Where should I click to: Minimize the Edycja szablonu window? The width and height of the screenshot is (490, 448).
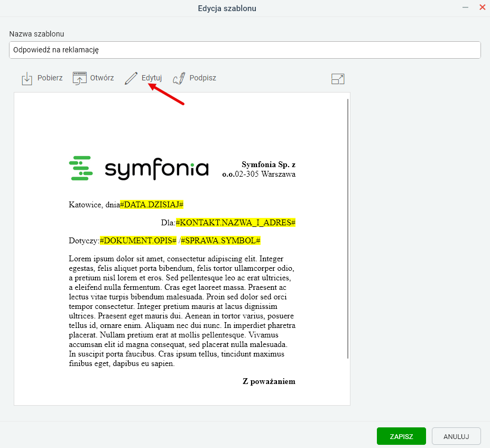click(x=465, y=7)
